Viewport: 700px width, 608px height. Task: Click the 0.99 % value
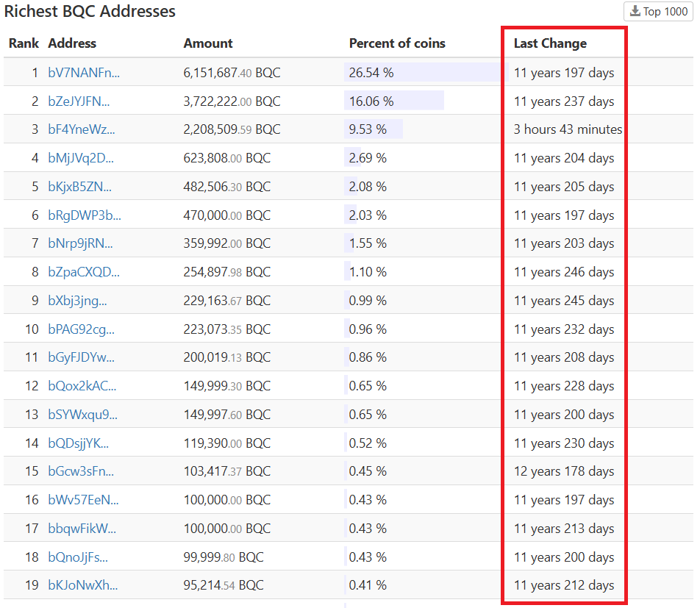coord(368,301)
